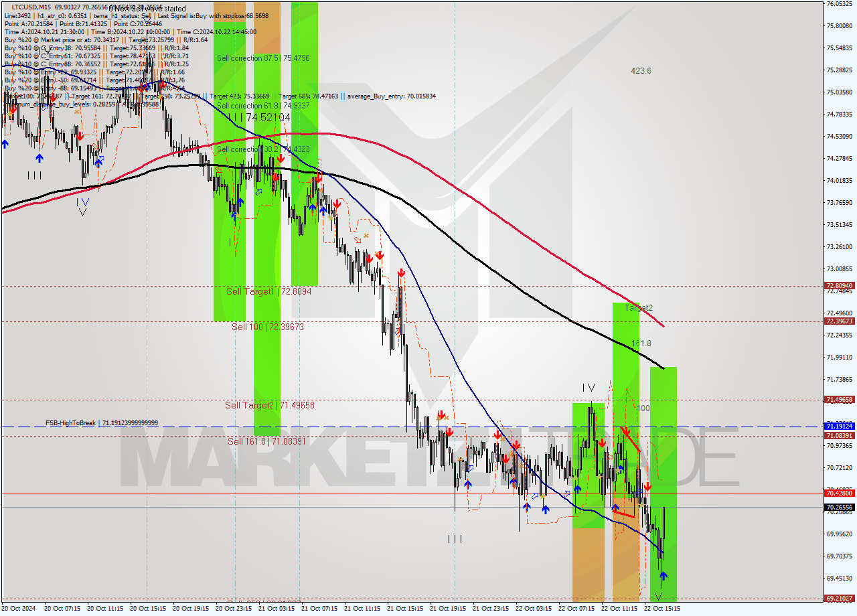Click the 'Sell Target1 | 72.8094' label
The image size is (857, 616).
pyautogui.click(x=268, y=291)
